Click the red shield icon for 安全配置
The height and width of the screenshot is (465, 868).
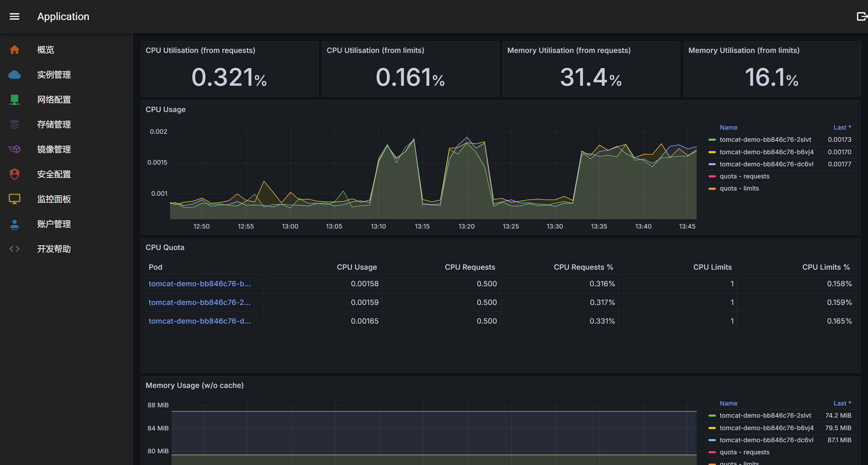(x=15, y=174)
